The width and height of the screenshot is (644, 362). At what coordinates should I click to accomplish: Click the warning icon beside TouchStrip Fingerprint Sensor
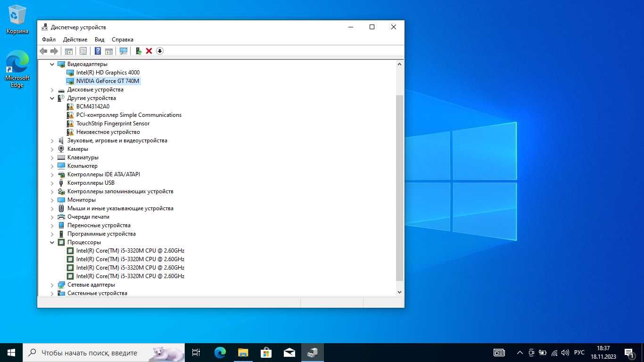pos(70,123)
